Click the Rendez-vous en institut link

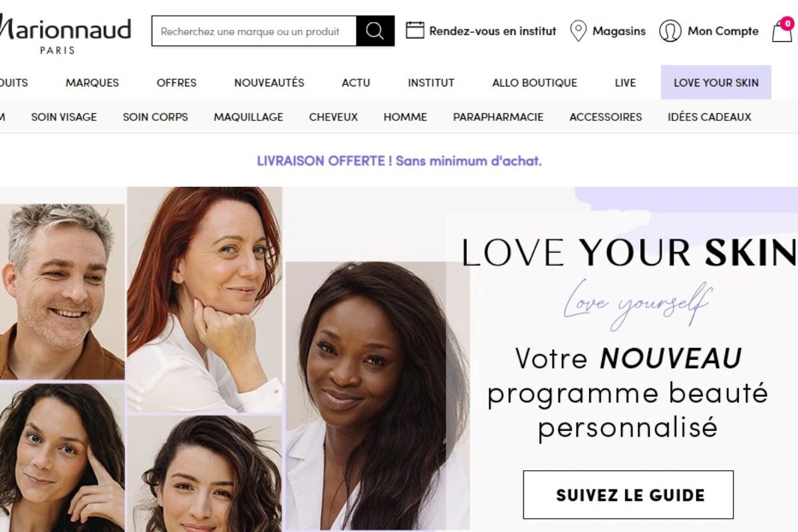pyautogui.click(x=493, y=31)
